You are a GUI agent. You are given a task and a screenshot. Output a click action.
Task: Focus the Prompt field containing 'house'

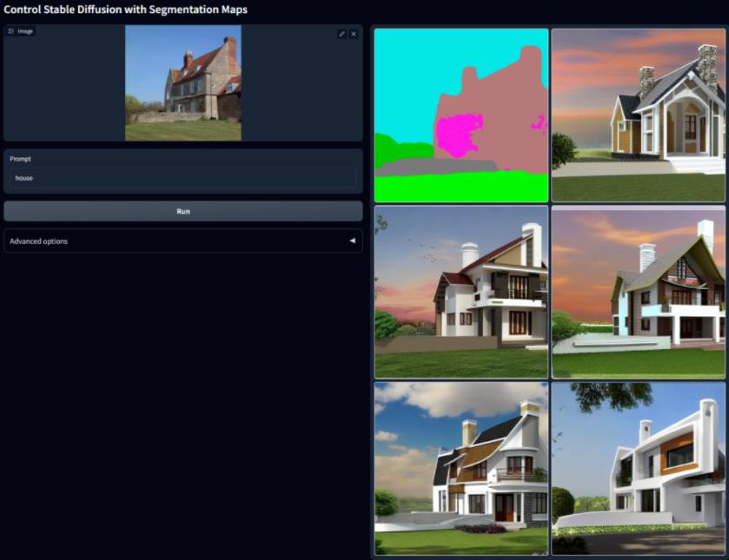pyautogui.click(x=183, y=178)
